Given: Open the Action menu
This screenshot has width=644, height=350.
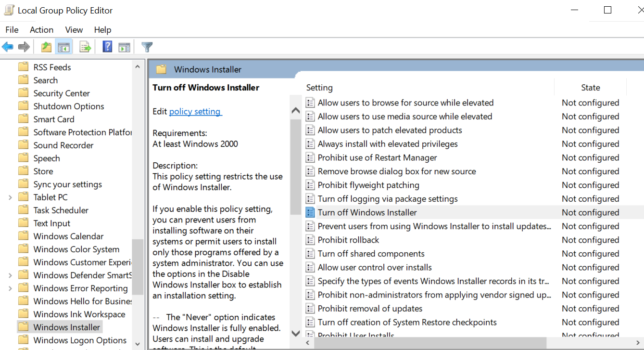Looking at the screenshot, I should [41, 30].
